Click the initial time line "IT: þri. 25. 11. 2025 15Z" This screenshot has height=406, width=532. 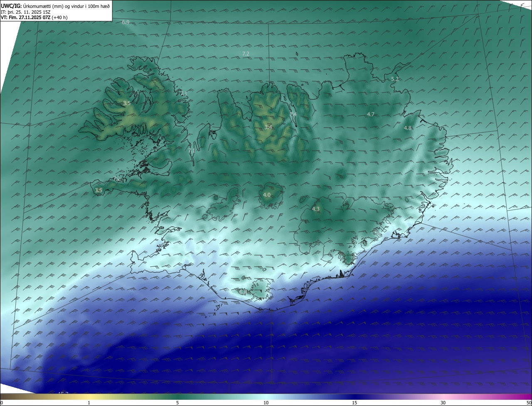tap(26, 12)
